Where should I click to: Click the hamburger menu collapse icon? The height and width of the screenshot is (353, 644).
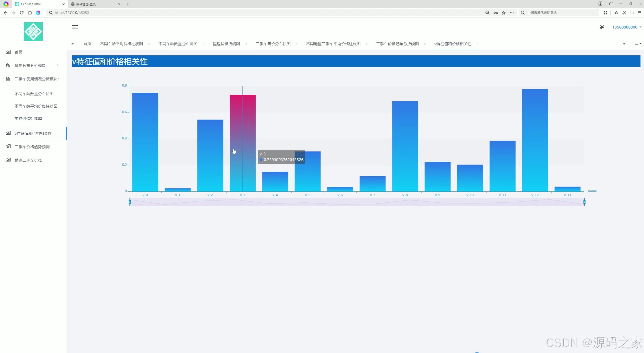point(75,27)
